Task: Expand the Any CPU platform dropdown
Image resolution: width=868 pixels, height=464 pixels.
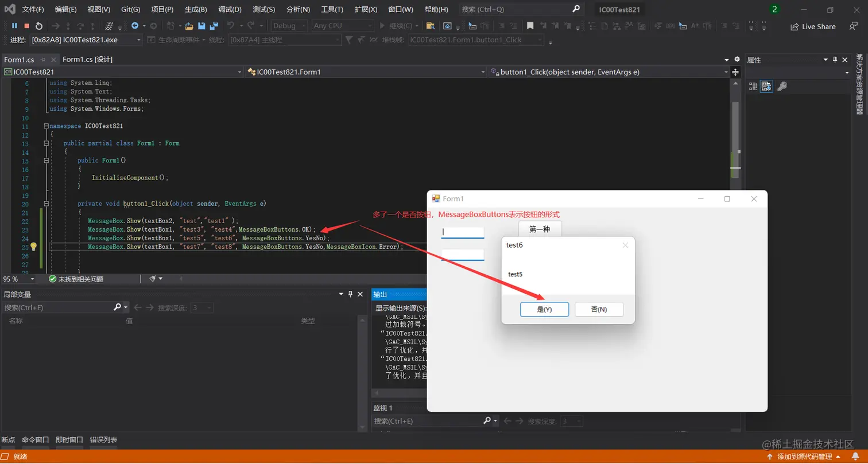Action: click(x=342, y=26)
